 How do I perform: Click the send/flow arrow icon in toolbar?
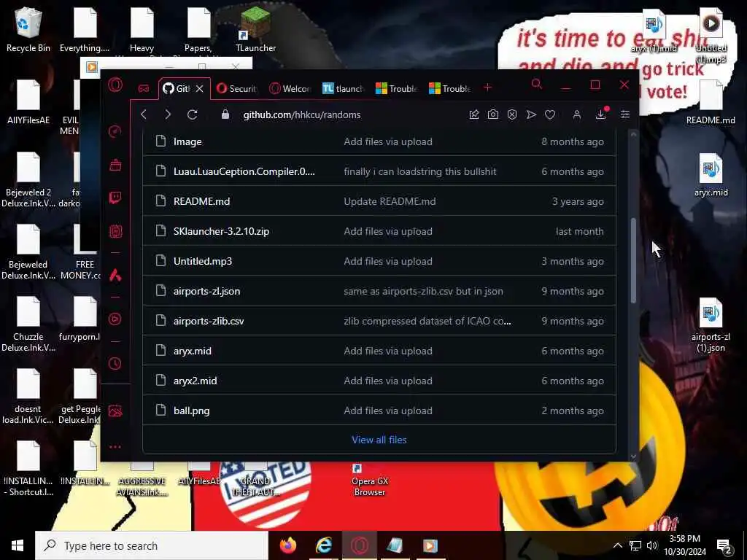(x=531, y=114)
